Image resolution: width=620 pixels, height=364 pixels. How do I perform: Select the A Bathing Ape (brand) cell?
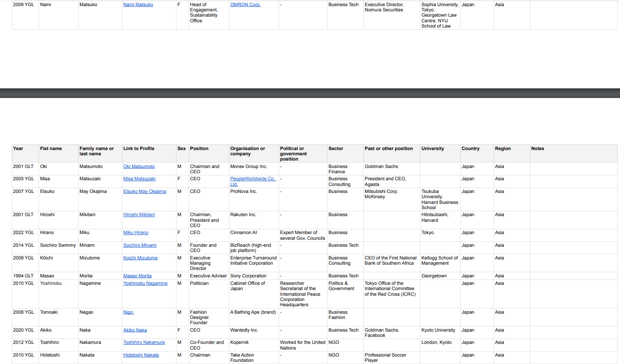pos(254,317)
